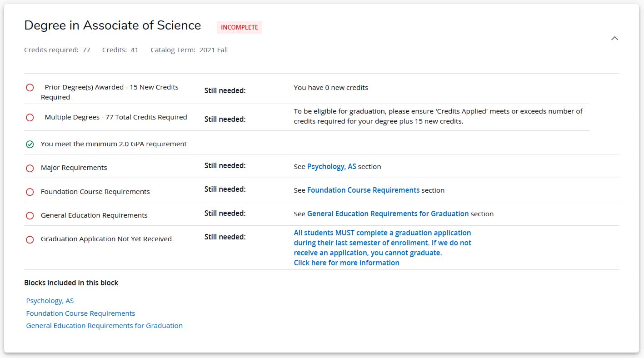This screenshot has height=358, width=644.
Task: Collapse the Degree in Associate of Science block
Action: (615, 38)
